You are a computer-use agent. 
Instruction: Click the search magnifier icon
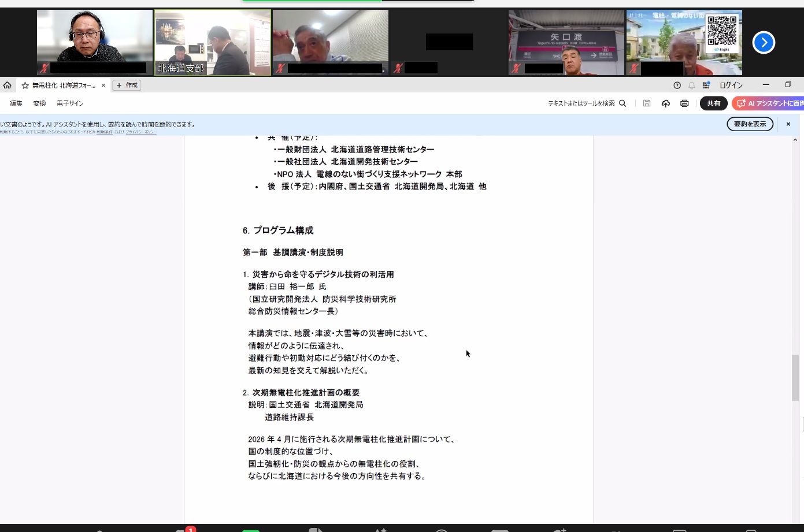623,103
